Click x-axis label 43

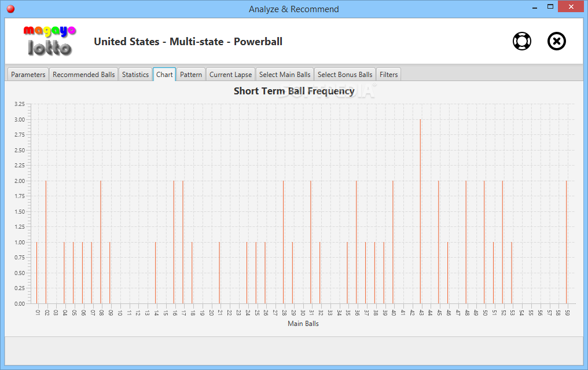[421, 312]
